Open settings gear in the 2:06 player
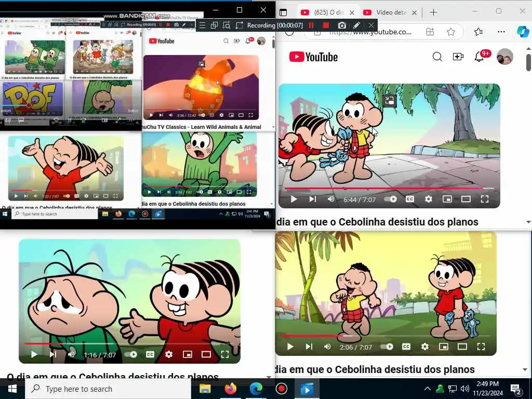Screen dimensions: 532x399 425,347
